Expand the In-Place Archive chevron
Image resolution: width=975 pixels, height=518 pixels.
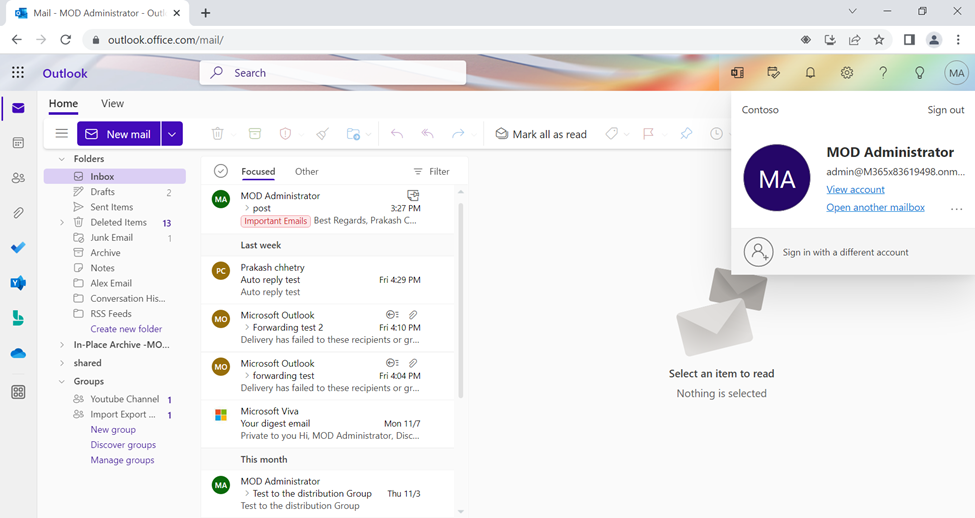[62, 345]
